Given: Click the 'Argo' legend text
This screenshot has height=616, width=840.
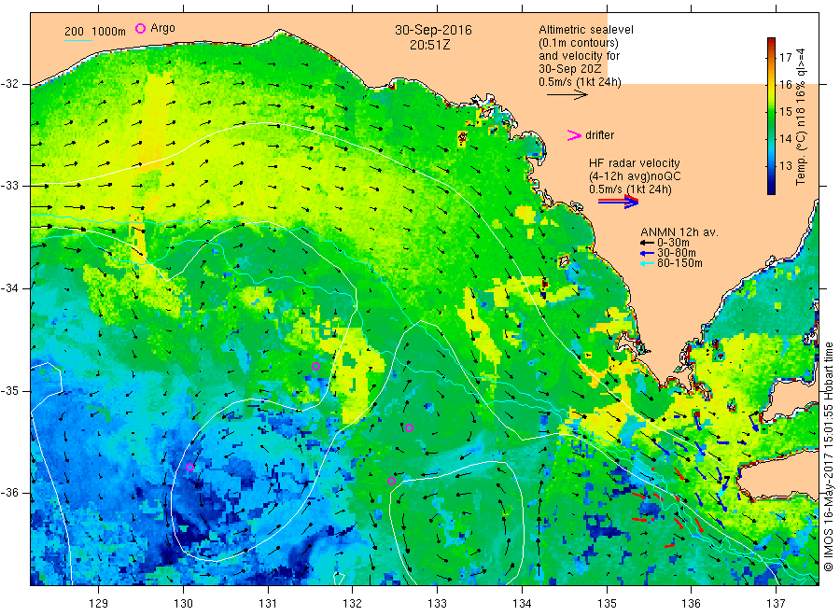Looking at the screenshot, I should (162, 28).
